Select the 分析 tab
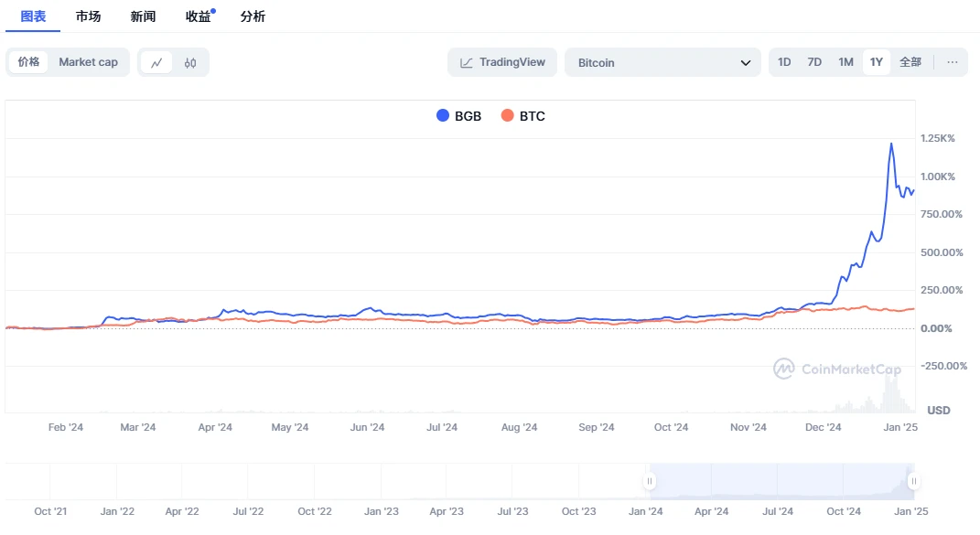This screenshot has width=980, height=535. (253, 16)
